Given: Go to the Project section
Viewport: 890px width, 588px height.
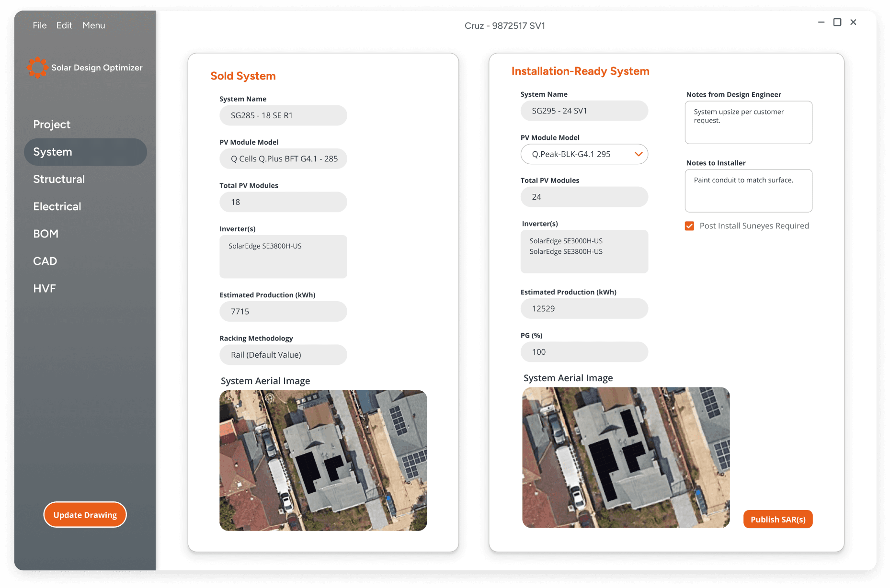Looking at the screenshot, I should click(x=52, y=124).
